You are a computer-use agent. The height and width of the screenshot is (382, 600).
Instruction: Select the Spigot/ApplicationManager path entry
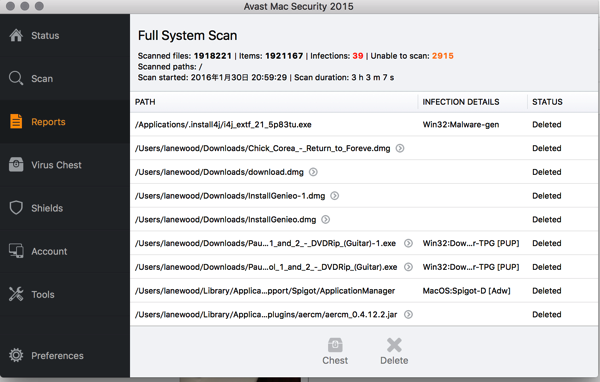[265, 291]
